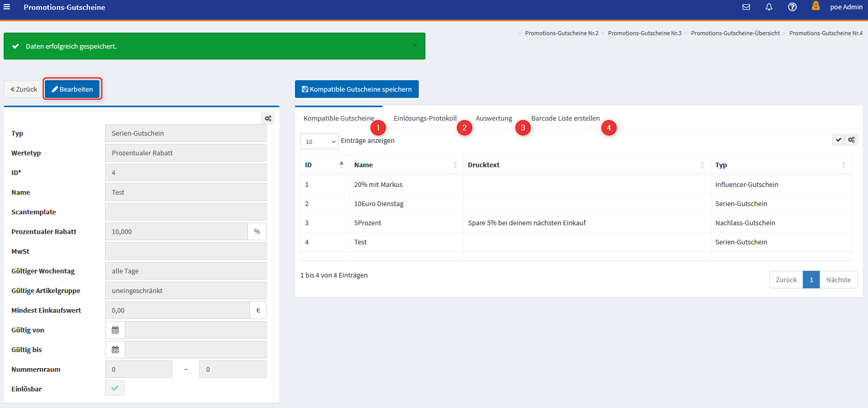Screen dimensions: 868x408
Task: Sort table by the ID column
Action: tap(325, 165)
